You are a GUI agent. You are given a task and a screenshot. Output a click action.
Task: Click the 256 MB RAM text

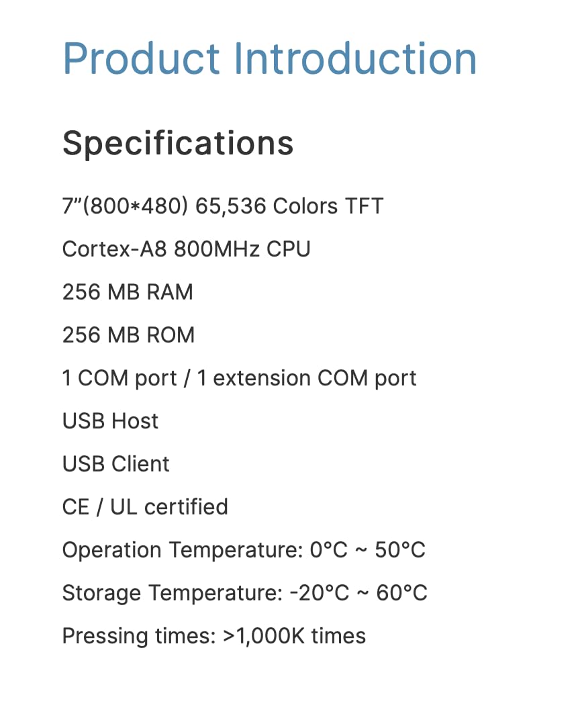[128, 292]
